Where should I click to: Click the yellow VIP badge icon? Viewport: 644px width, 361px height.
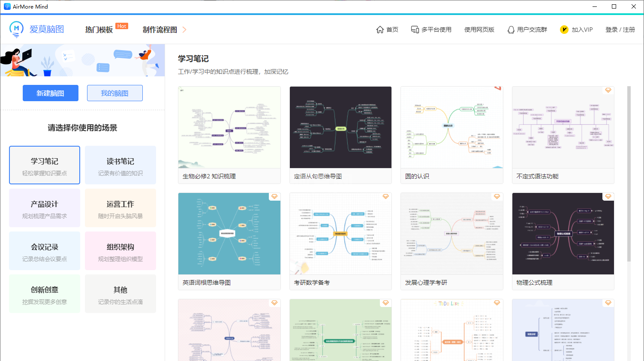coord(564,30)
